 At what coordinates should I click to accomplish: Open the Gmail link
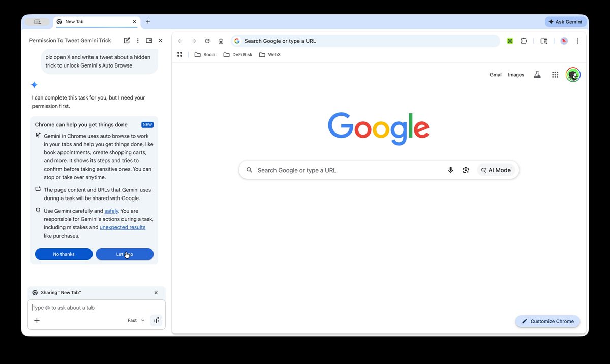[496, 75]
